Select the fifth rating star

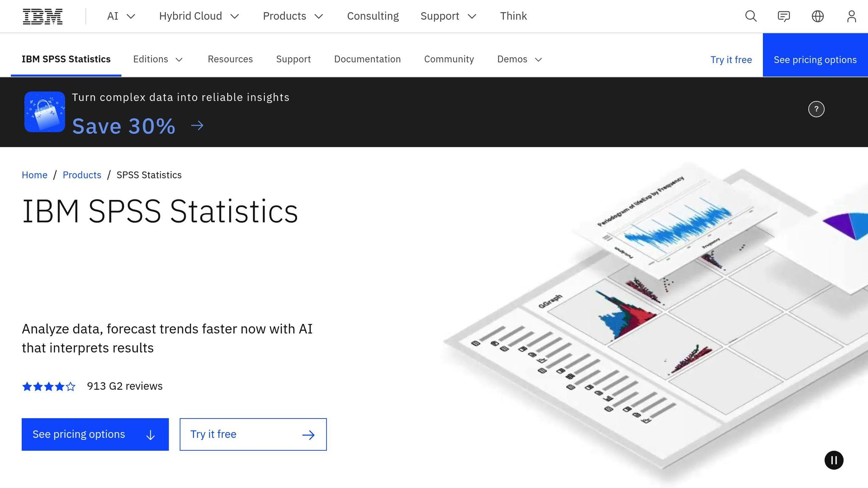point(70,386)
